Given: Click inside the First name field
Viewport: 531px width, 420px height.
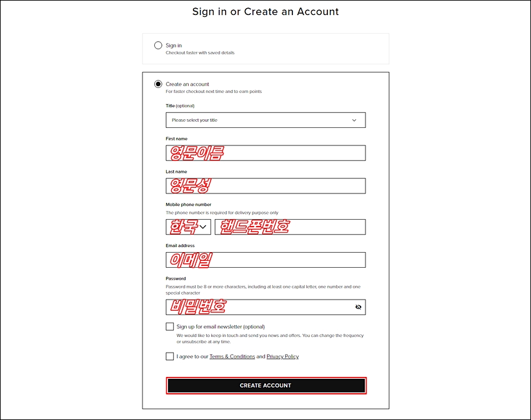Looking at the screenshot, I should click(x=265, y=153).
